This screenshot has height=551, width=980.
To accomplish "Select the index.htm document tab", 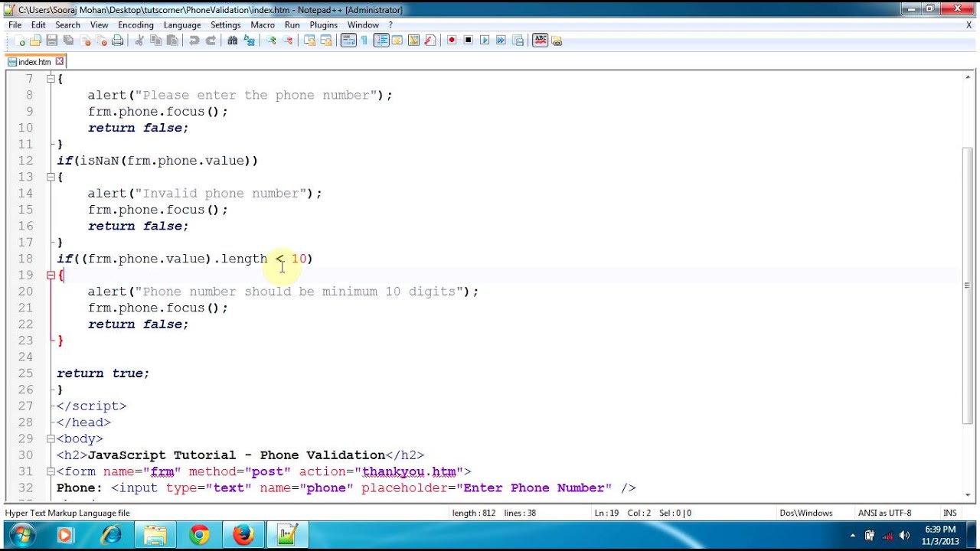I will 34,62.
